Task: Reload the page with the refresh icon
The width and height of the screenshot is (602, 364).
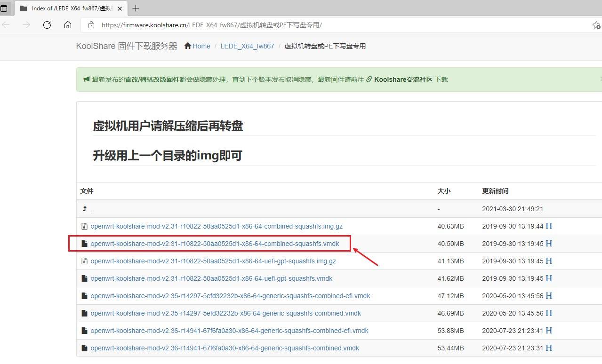Action: (47, 25)
